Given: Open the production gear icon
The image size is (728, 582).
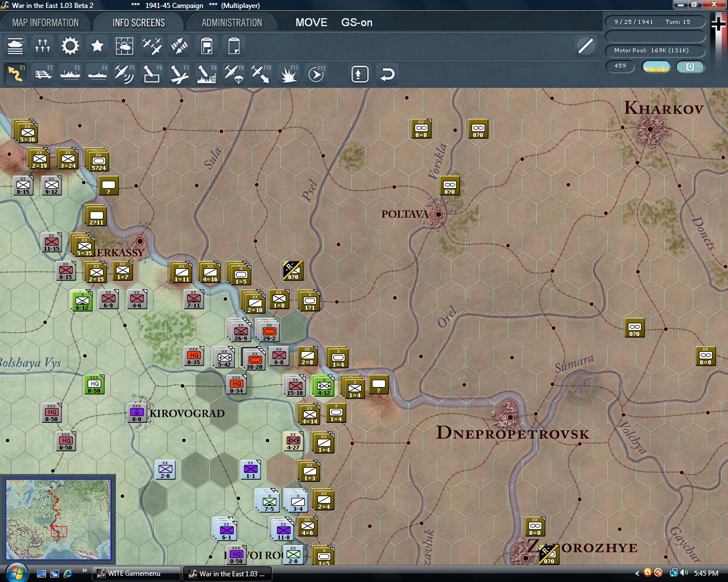Looking at the screenshot, I should 70,45.
